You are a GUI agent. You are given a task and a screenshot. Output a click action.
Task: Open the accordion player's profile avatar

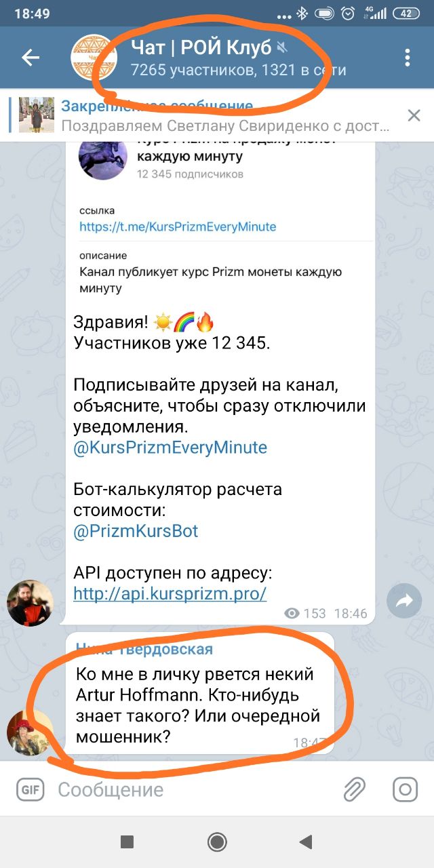[30, 603]
